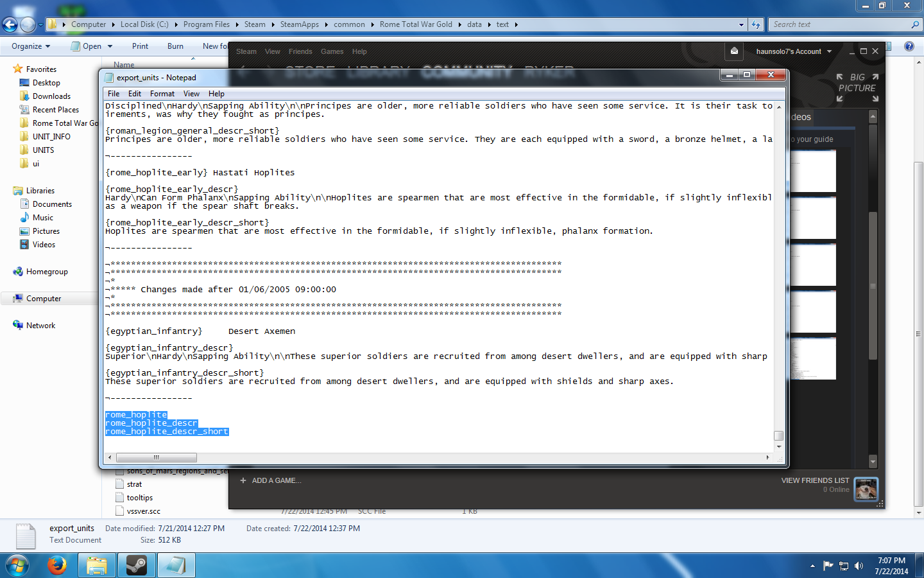Image resolution: width=924 pixels, height=578 pixels.
Task: Click the Notepad vertical scrollbar thumb
Action: (779, 435)
